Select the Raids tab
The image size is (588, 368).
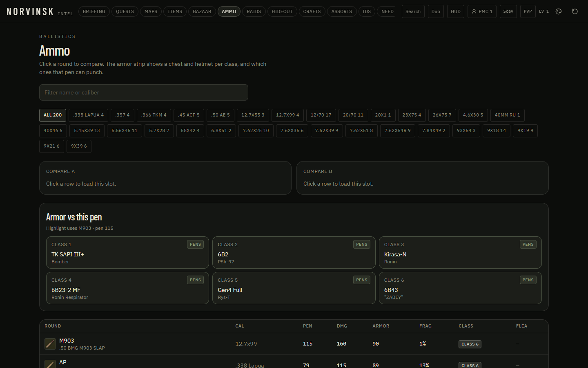click(x=254, y=11)
